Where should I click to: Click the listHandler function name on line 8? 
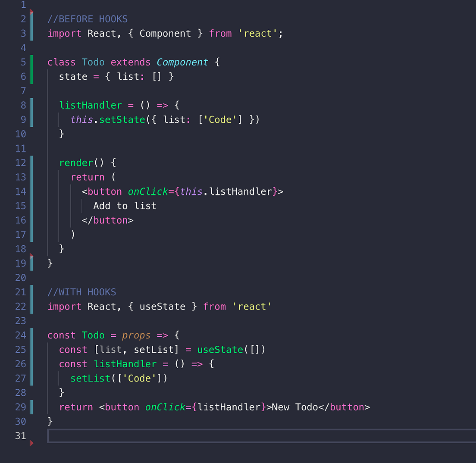coord(91,105)
